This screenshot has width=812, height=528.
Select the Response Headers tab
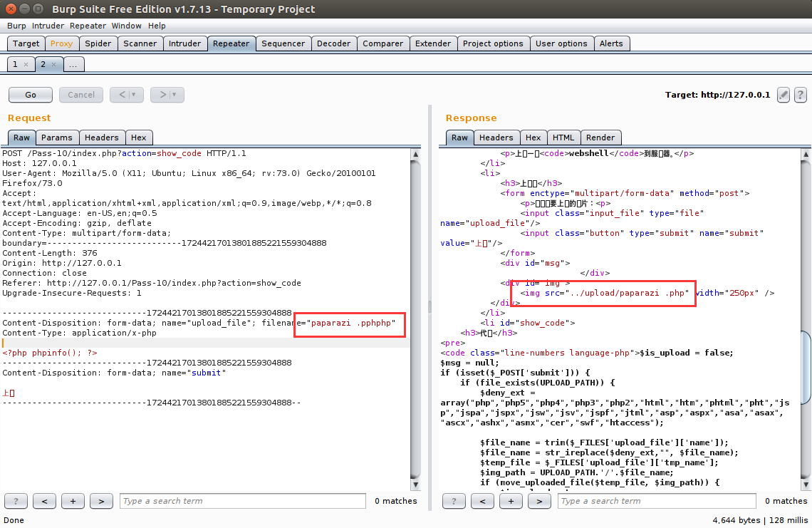(496, 138)
